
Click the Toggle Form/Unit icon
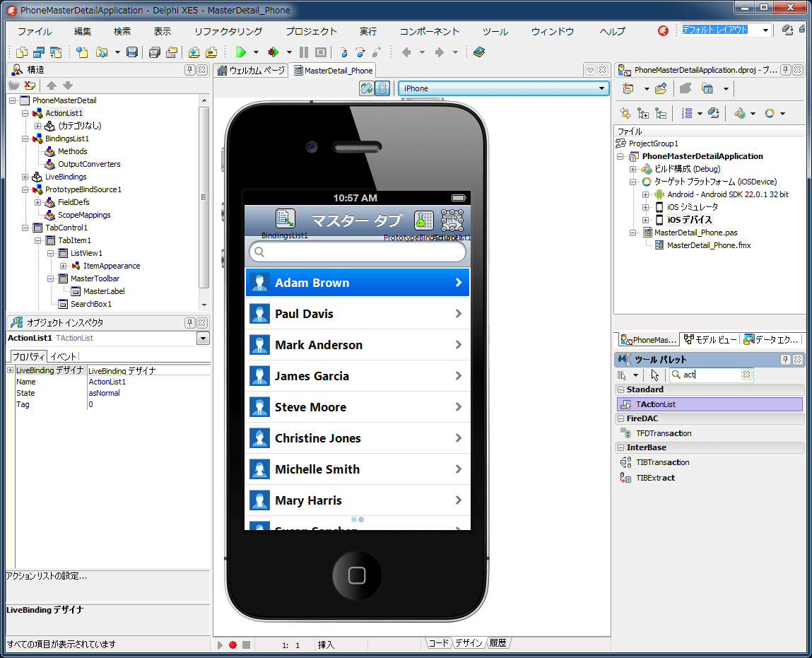pos(56,52)
